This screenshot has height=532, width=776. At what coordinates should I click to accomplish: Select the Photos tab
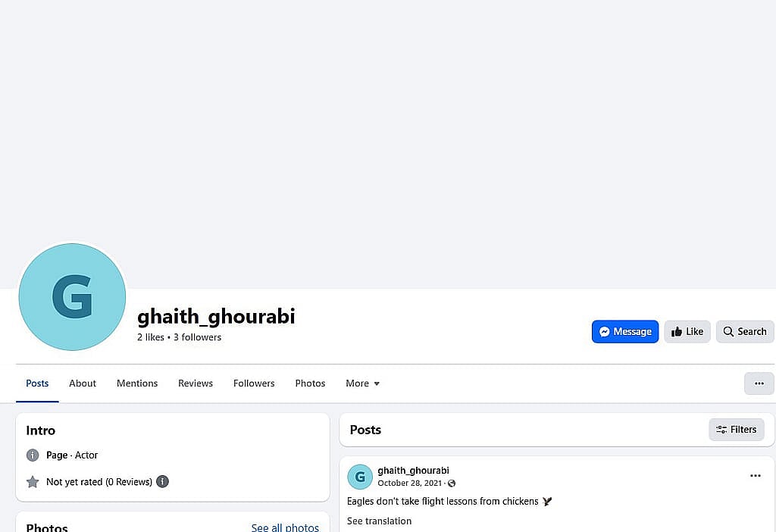click(310, 383)
